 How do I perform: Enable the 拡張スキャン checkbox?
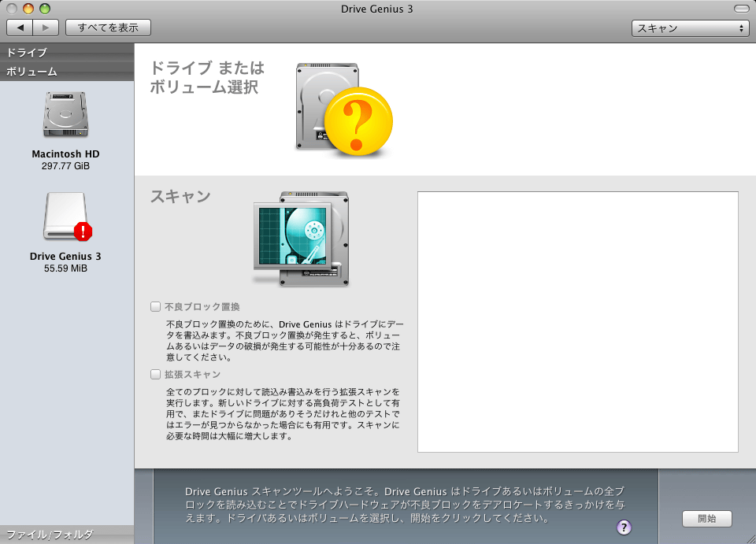coord(155,375)
